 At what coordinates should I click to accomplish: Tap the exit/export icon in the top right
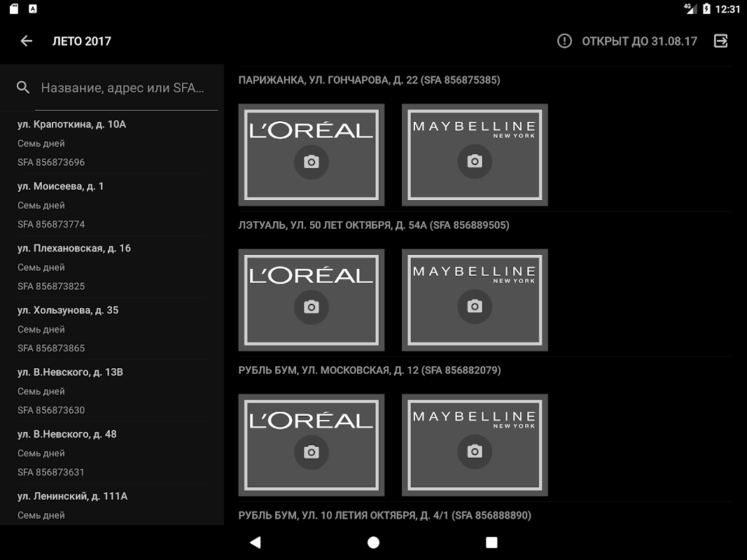click(721, 41)
